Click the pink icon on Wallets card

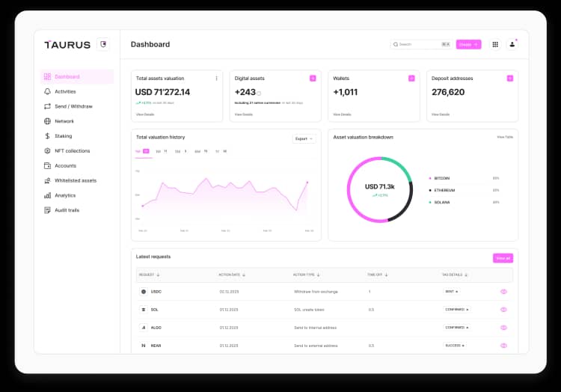tap(411, 79)
